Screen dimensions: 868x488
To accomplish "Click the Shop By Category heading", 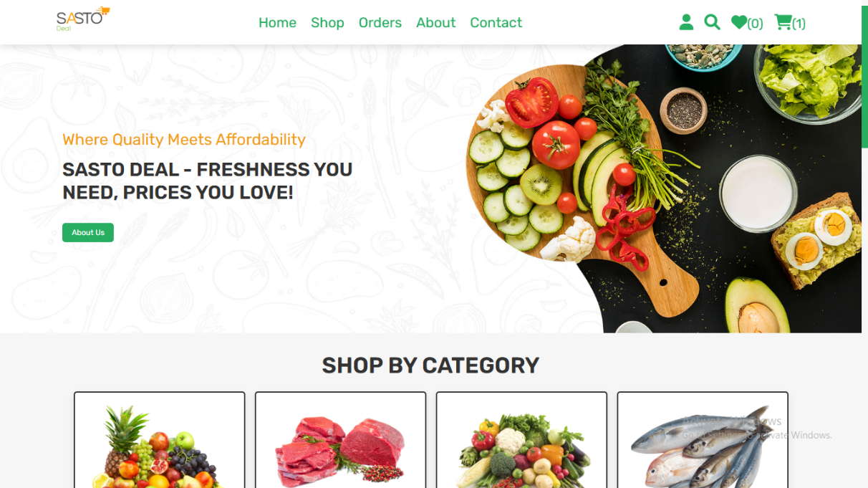I will pos(430,365).
